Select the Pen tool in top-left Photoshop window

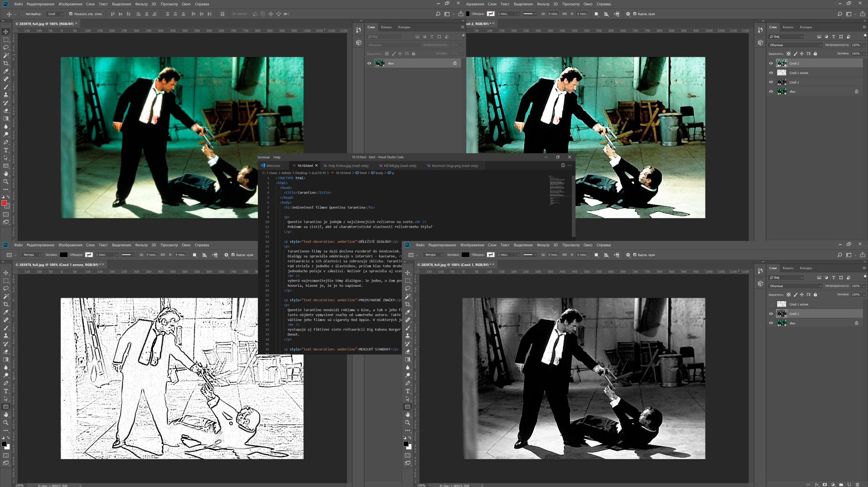pyautogui.click(x=6, y=142)
